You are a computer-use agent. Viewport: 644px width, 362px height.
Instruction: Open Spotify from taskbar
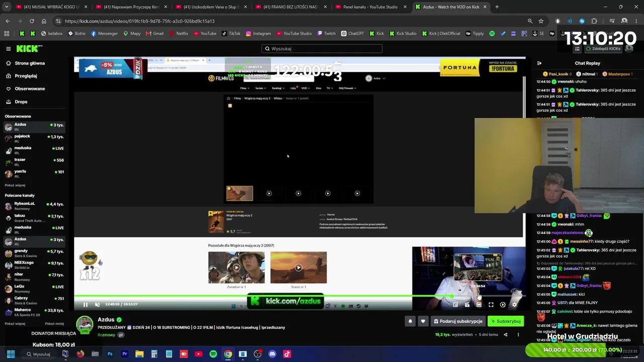pos(213,354)
